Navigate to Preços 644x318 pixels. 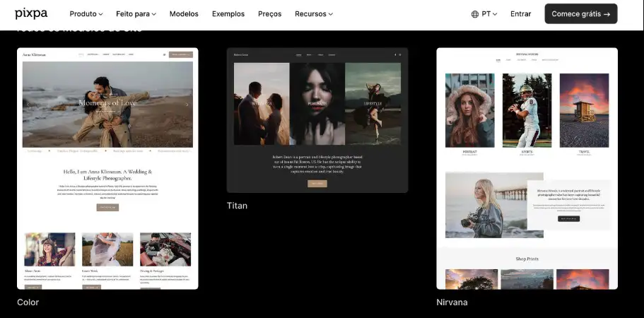coord(269,14)
